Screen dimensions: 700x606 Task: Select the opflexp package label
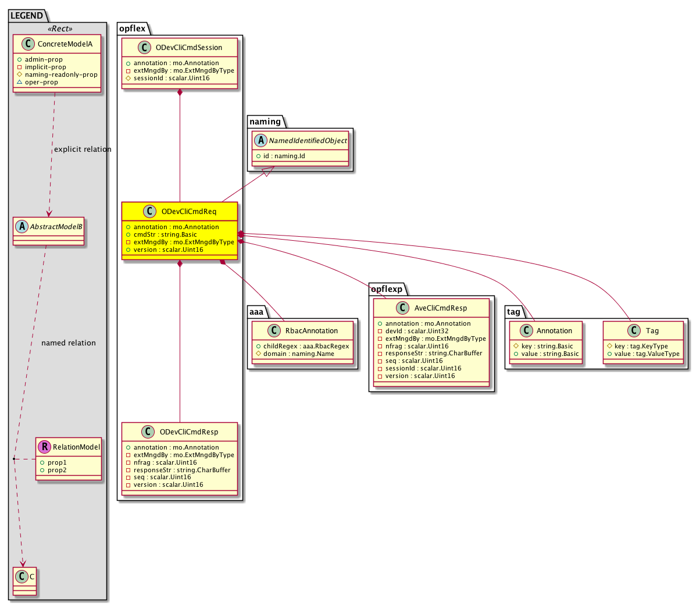coord(387,289)
